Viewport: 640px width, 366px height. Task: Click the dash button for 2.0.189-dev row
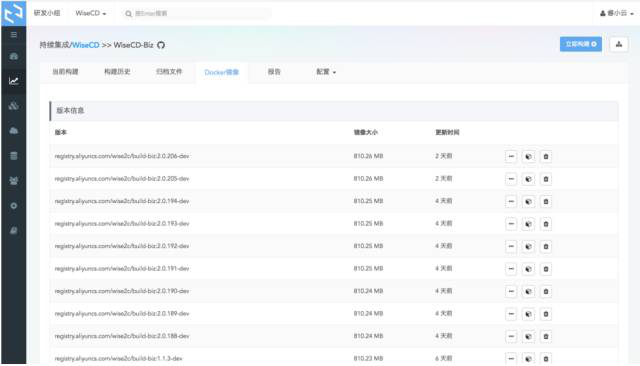511,313
